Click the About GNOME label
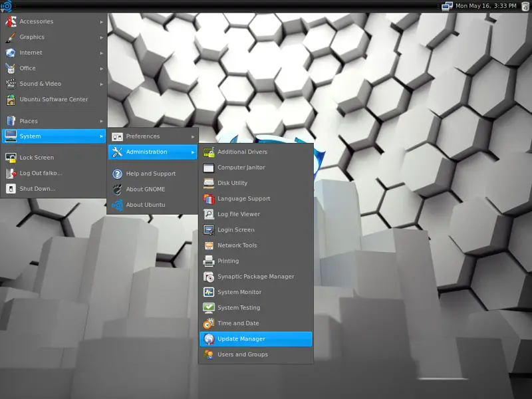 click(146, 190)
